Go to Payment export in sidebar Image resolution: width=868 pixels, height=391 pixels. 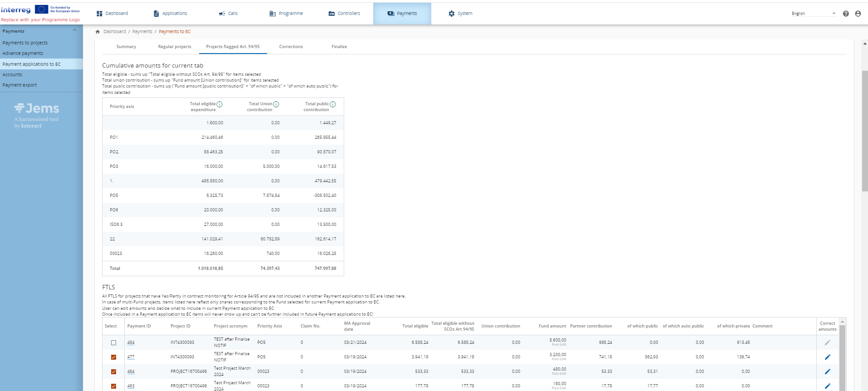point(20,85)
